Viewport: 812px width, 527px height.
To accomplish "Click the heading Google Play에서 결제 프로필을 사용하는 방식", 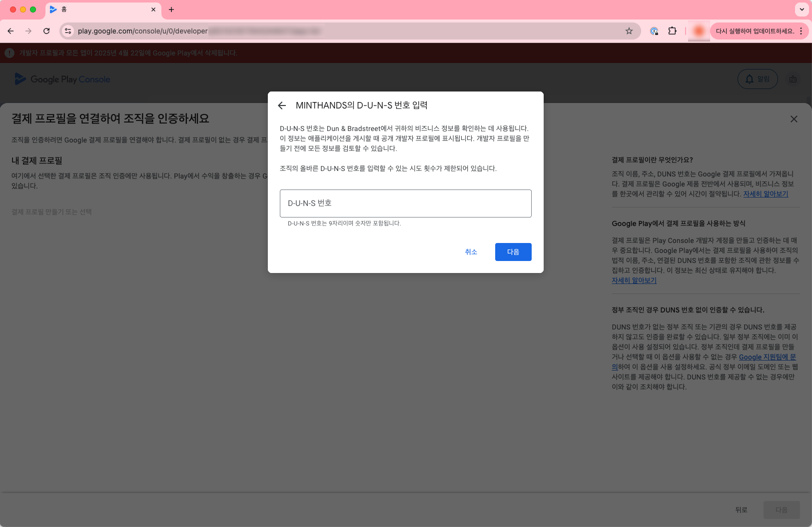I will (679, 223).
